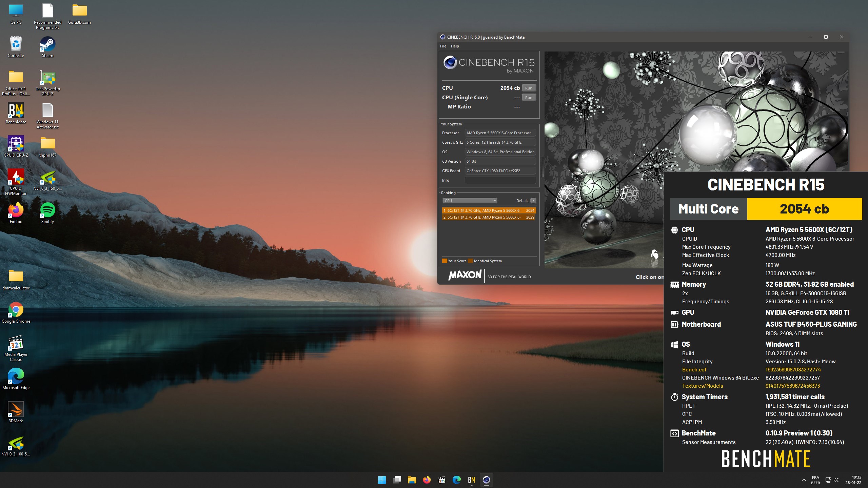Launch BenchMate desktop shortcut
This screenshot has height=488, width=868.
[x=16, y=113]
